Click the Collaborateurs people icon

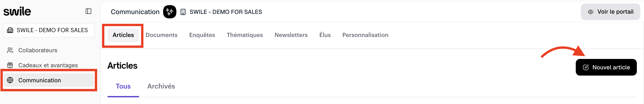coord(10,50)
